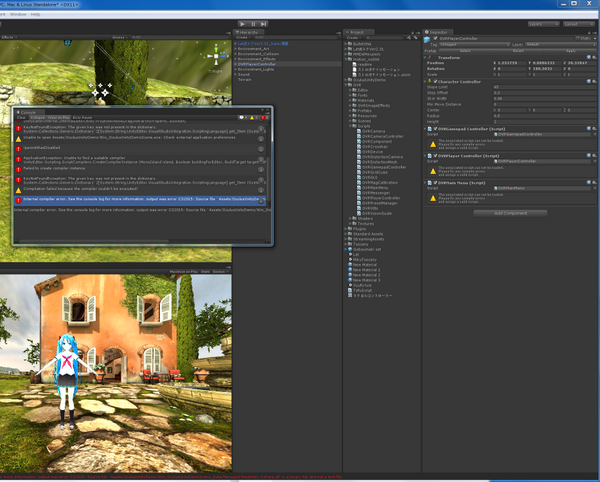Screen dimensions: 600x482
Task: Toggle Error Pause in the Console
Action: tap(82, 117)
